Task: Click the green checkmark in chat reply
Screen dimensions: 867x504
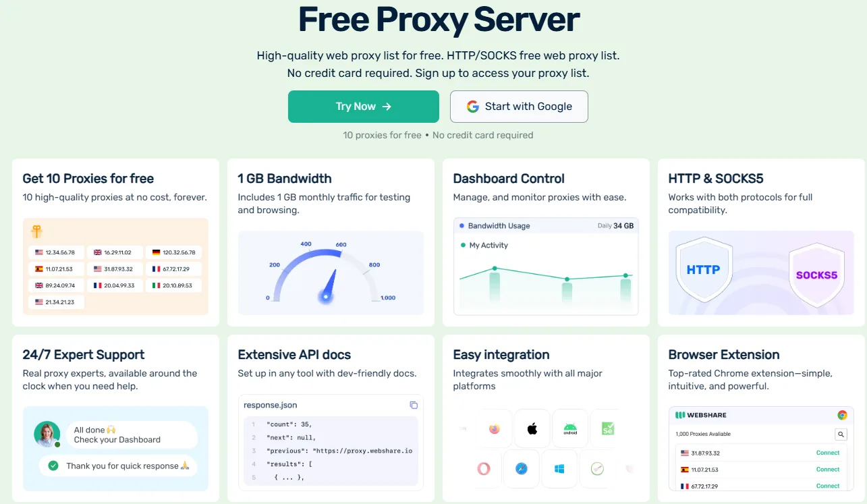Action: tap(53, 466)
